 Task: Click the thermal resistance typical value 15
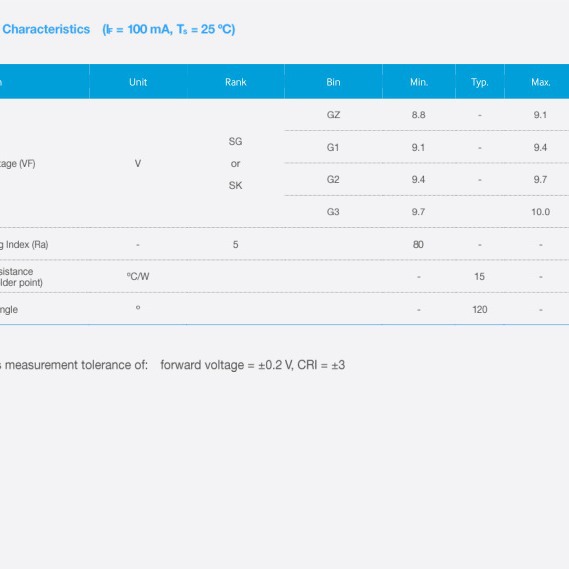click(479, 277)
